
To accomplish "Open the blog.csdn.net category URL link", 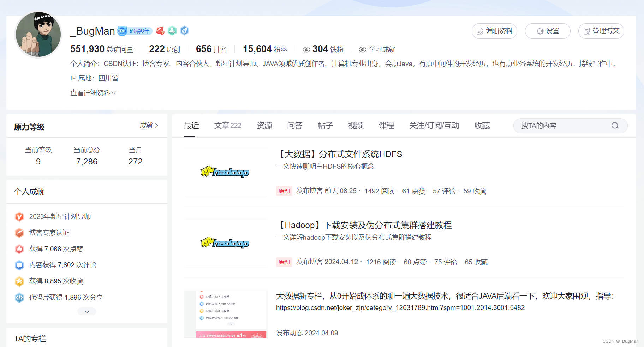I will click(x=400, y=308).
